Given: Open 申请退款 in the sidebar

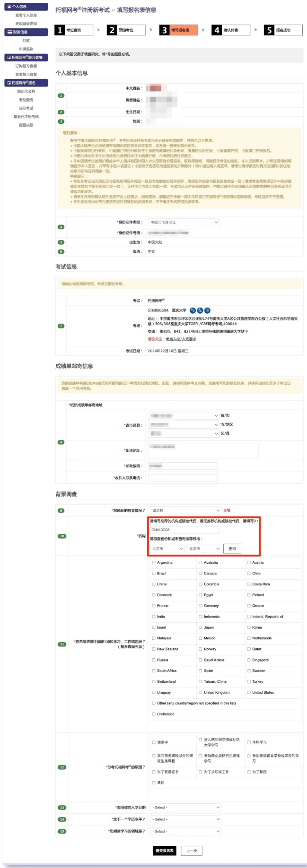Looking at the screenshot, I should [26, 49].
